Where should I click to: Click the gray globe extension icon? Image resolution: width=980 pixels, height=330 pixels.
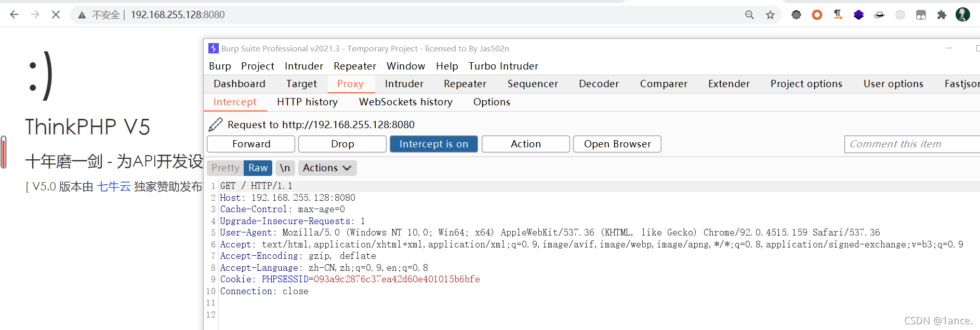click(x=900, y=15)
